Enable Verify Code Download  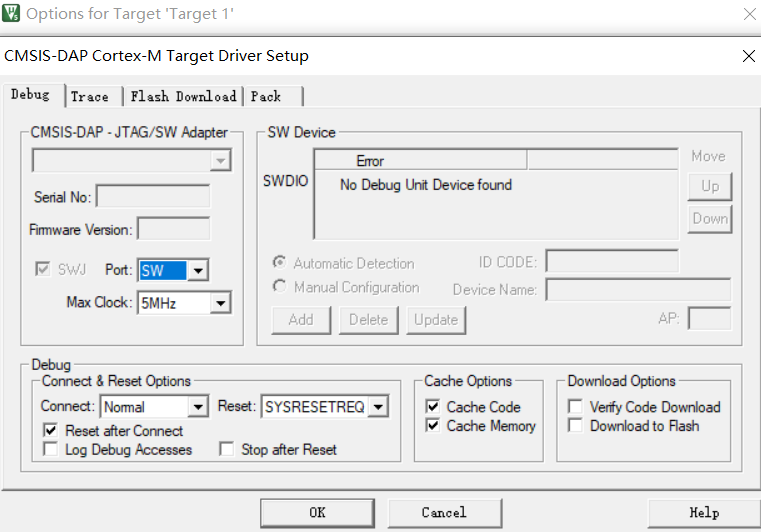coord(576,407)
